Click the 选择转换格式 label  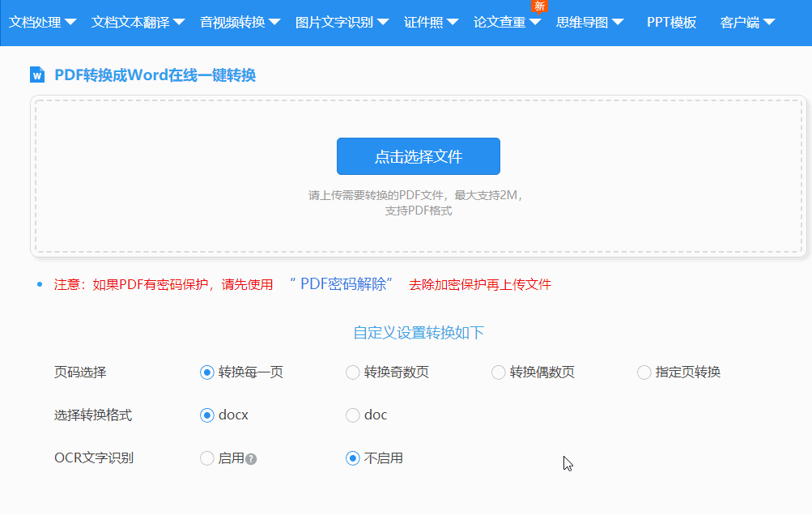click(93, 415)
